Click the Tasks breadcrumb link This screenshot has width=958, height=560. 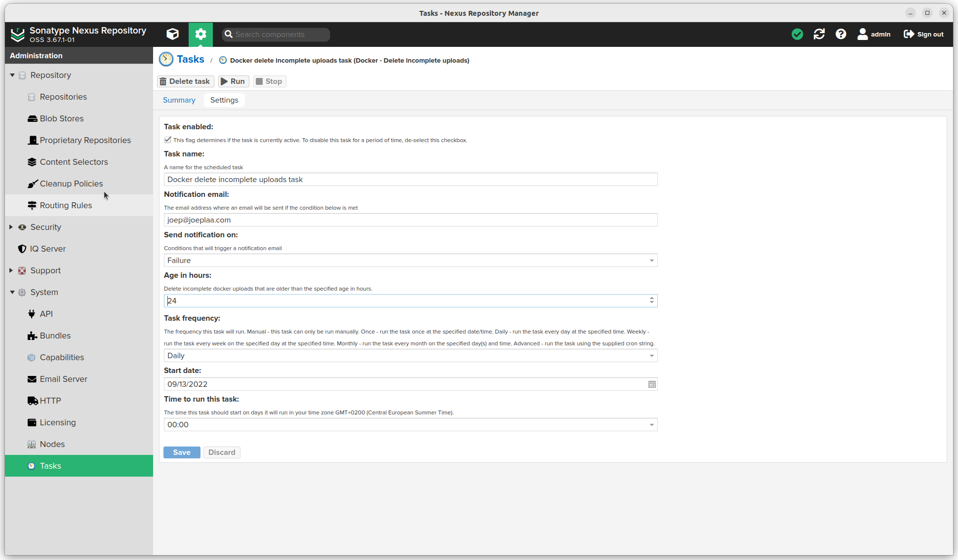(x=191, y=59)
